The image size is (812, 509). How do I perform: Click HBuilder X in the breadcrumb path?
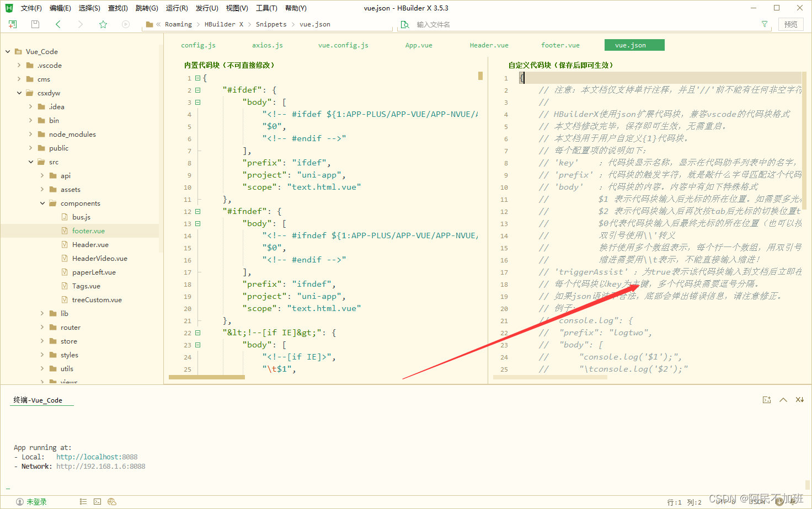(224, 24)
